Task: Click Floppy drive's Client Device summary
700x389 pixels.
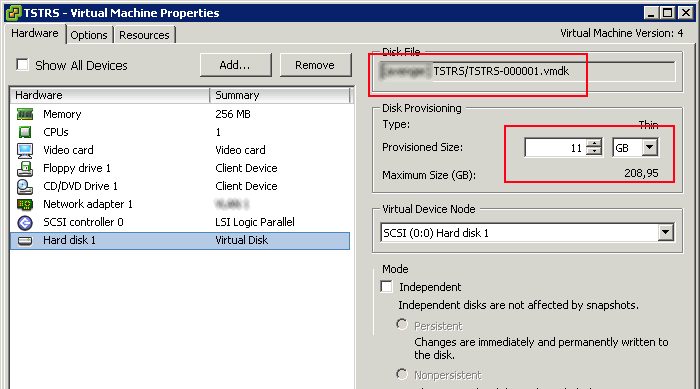Action: click(x=246, y=168)
